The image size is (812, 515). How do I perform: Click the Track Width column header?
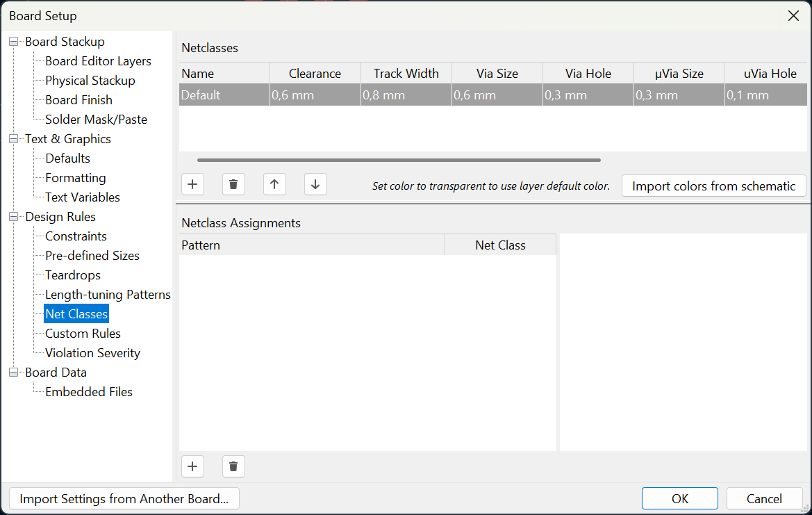click(406, 74)
